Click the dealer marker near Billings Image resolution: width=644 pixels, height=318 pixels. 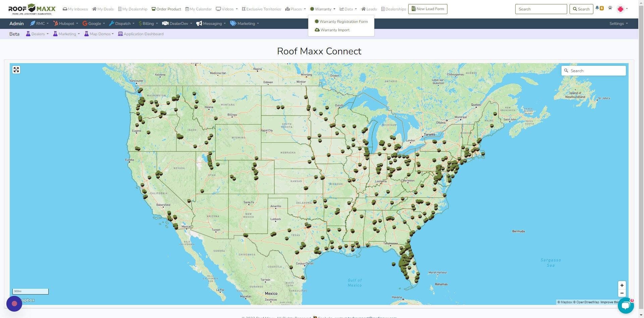[216, 118]
